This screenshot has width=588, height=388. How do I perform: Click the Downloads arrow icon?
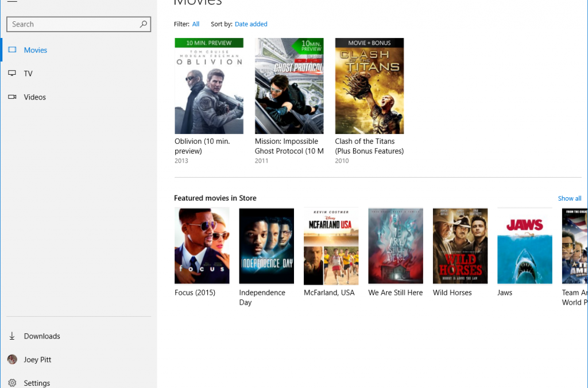click(12, 336)
